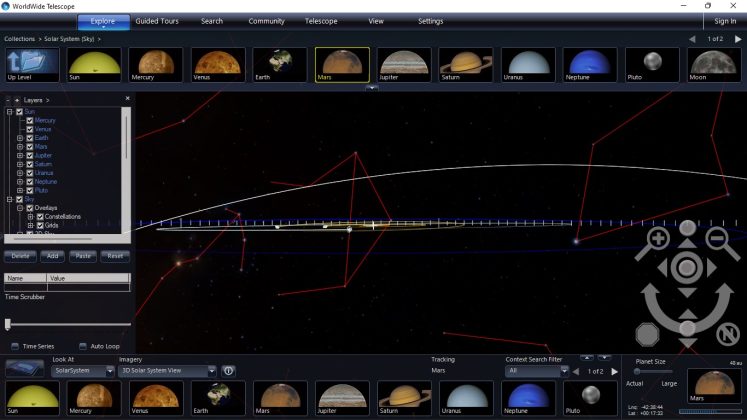Screen dimensions: 747x420
Task: Pan view right with the right arrow
Action: (711, 268)
